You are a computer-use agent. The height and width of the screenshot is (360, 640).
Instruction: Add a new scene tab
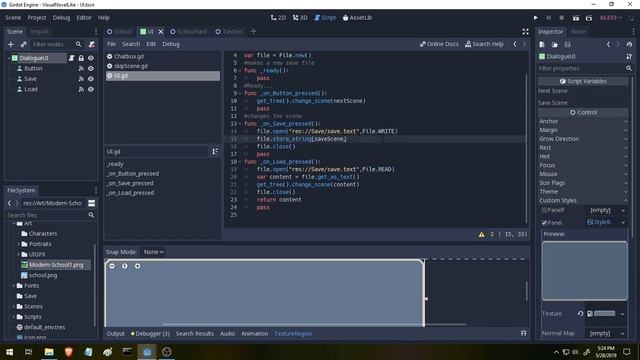click(253, 31)
